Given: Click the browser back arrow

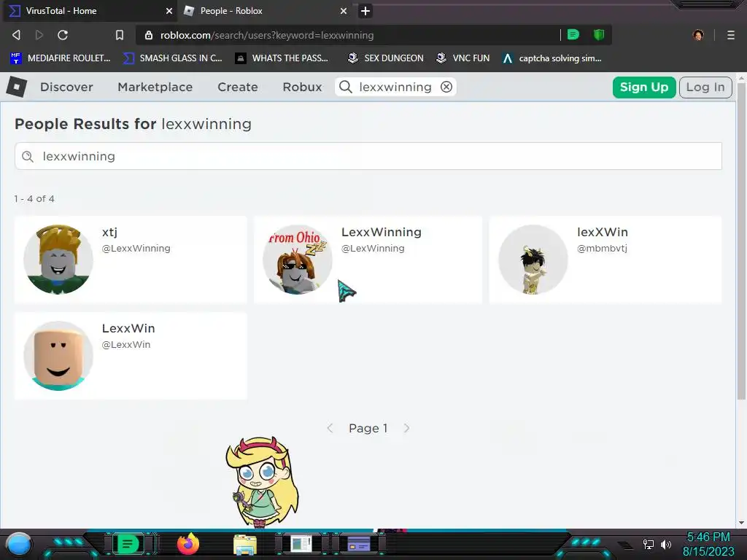Looking at the screenshot, I should tap(16, 35).
